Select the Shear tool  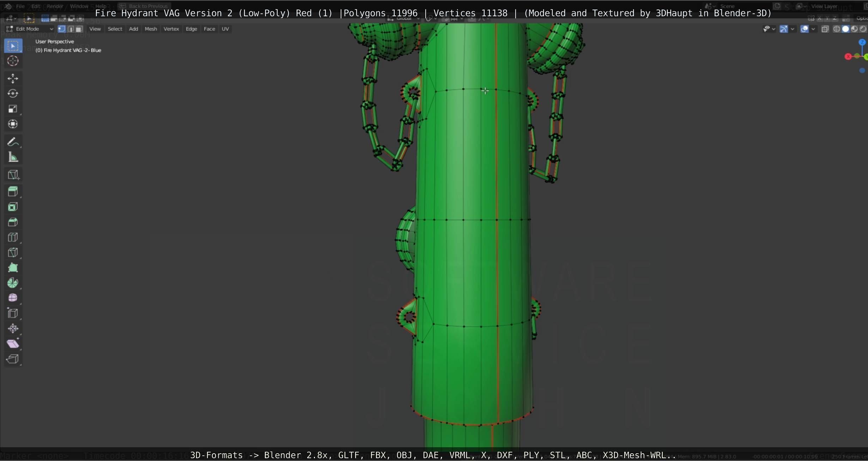tap(13, 343)
